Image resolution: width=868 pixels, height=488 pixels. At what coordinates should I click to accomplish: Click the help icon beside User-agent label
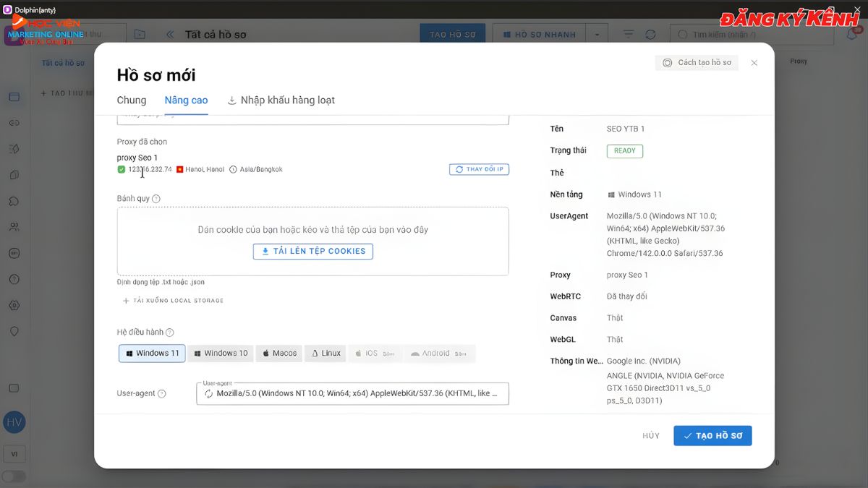coord(162,394)
